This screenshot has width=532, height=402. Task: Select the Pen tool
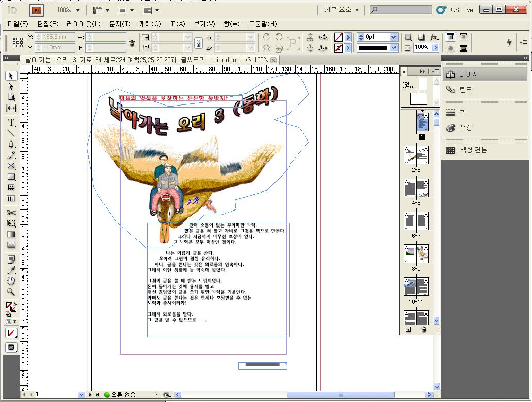pos(11,144)
